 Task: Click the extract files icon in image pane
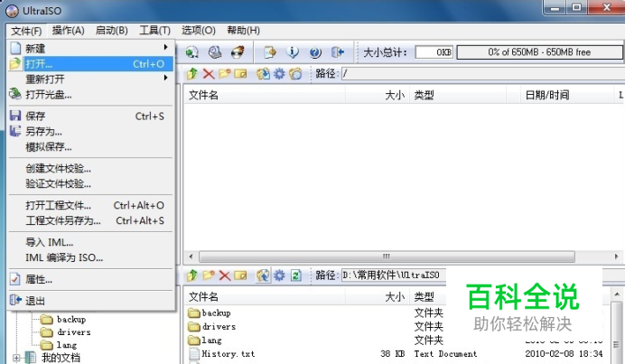(263, 73)
